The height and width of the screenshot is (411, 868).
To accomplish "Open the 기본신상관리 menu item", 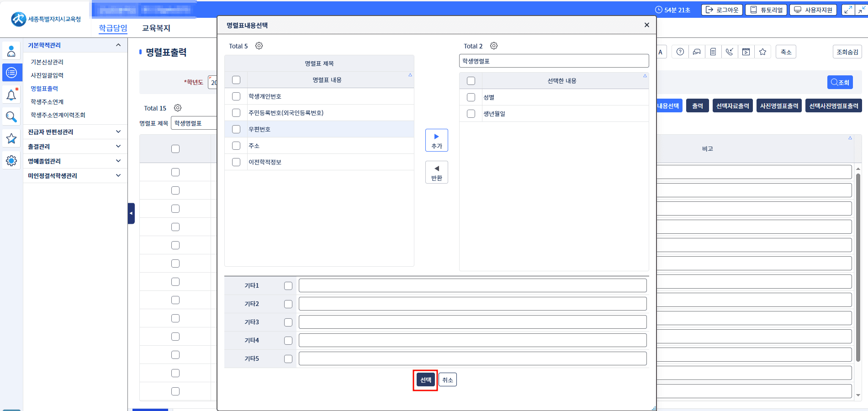I will [x=47, y=62].
